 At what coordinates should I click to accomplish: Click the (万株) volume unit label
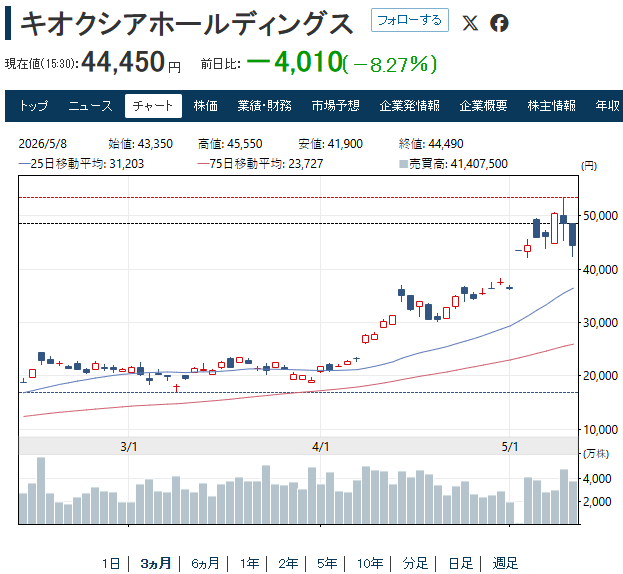pos(595,454)
